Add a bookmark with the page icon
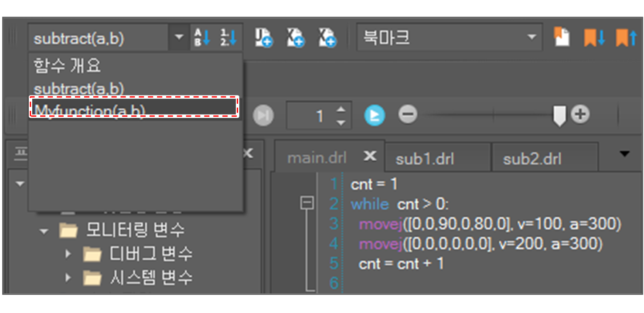Viewport: 644px width, 313px height. click(562, 37)
